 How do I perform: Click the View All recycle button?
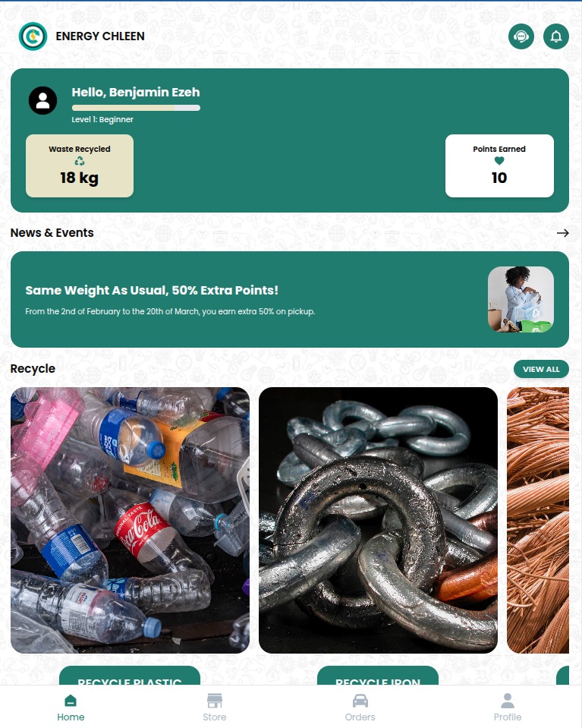click(541, 369)
